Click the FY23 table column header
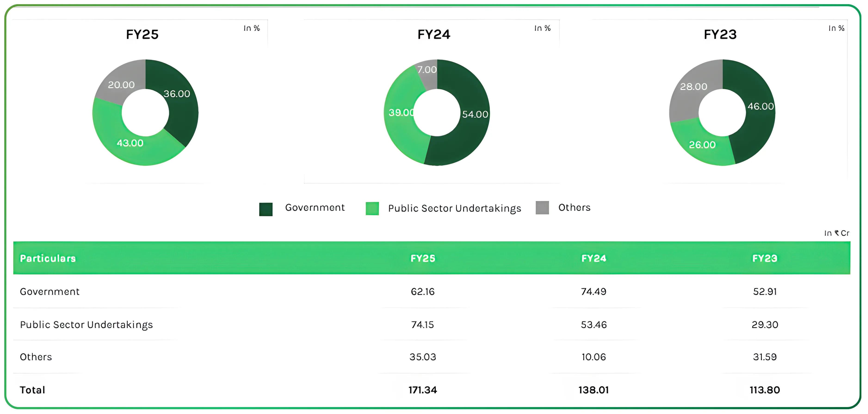This screenshot has height=414, width=868. (x=765, y=258)
